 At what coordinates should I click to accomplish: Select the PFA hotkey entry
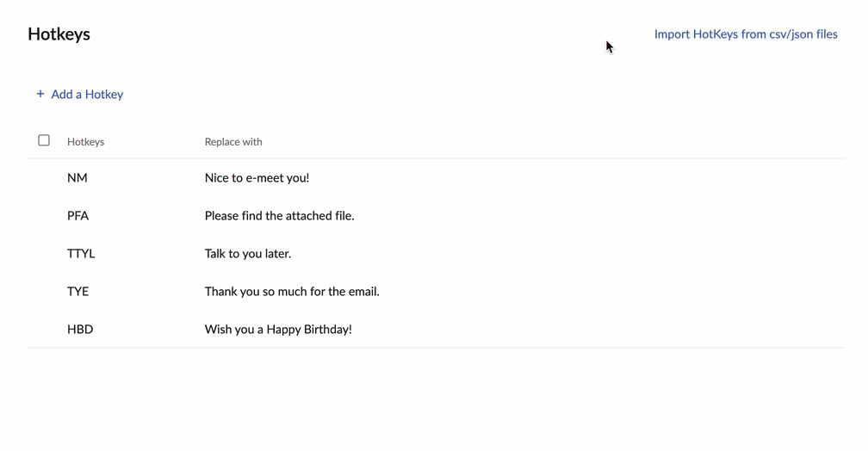pyautogui.click(x=77, y=216)
